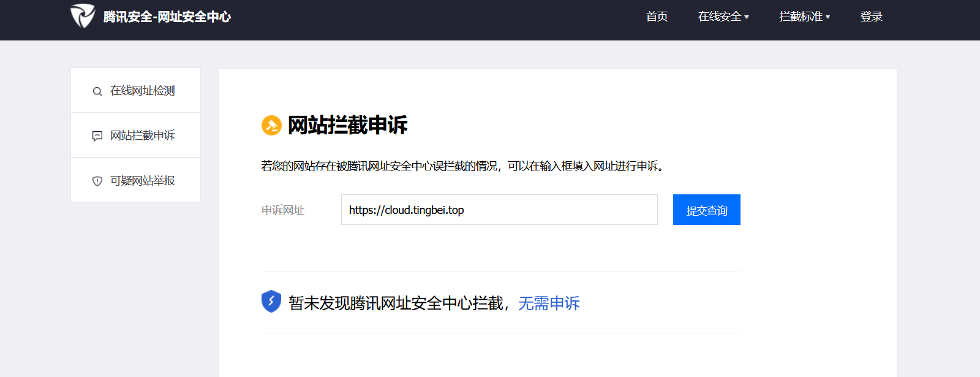This screenshot has width=980, height=377.
Task: Open the 首页 navigation item
Action: pyautogui.click(x=657, y=17)
